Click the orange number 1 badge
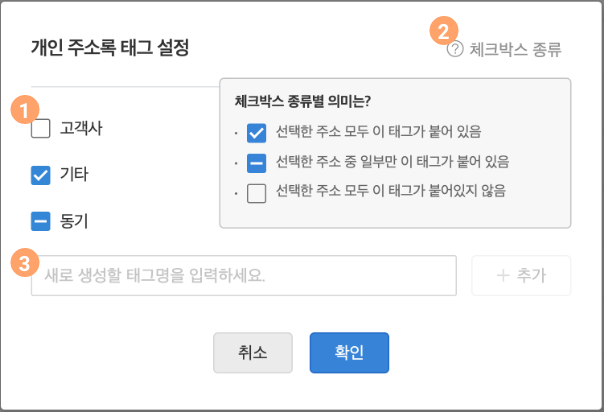 pyautogui.click(x=25, y=110)
